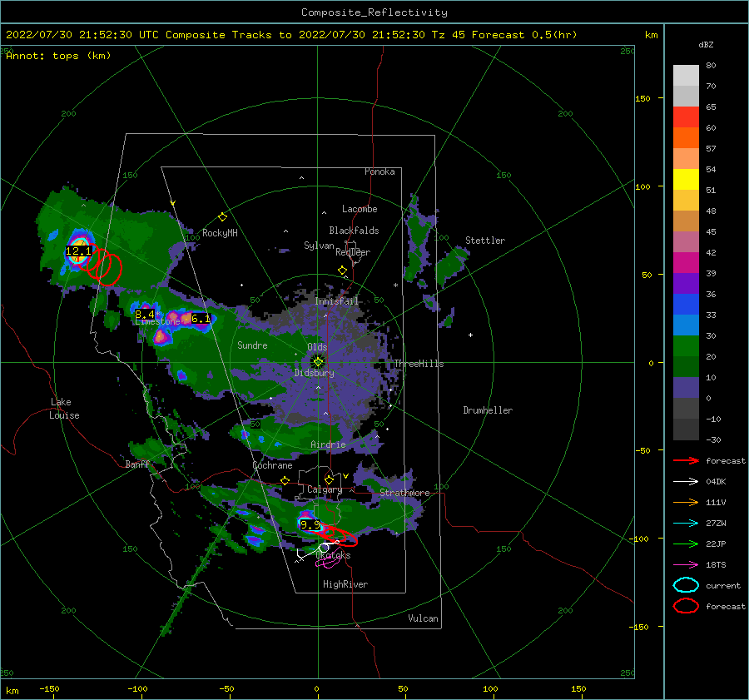749x700 pixels.
Task: Click the UTC timestamp header text
Action: pyautogui.click(x=291, y=35)
